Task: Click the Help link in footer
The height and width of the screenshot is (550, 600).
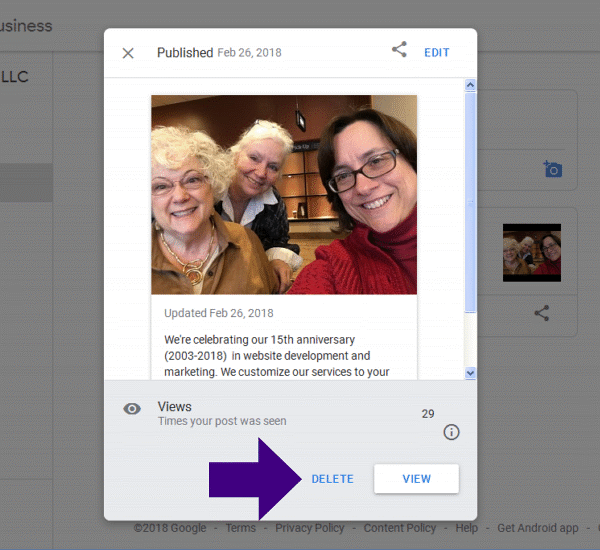Action: pos(466,528)
